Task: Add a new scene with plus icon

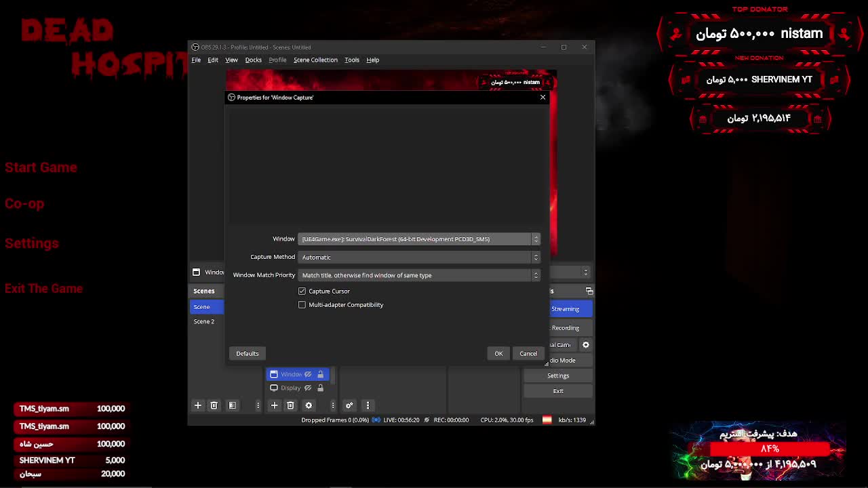Action: (198, 405)
